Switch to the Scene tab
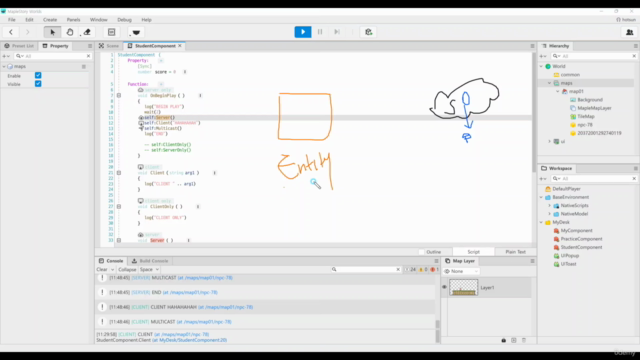640x360 pixels. click(109, 46)
